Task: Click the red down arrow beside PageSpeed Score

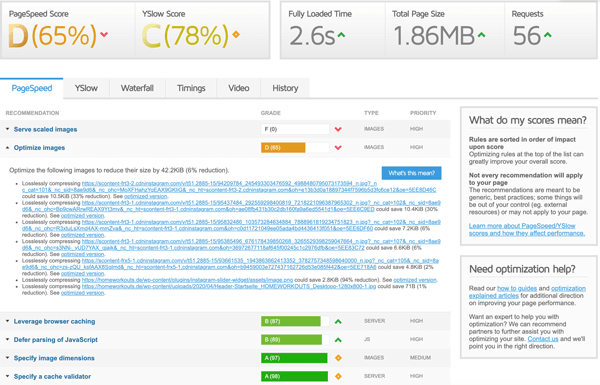Action: [104, 34]
